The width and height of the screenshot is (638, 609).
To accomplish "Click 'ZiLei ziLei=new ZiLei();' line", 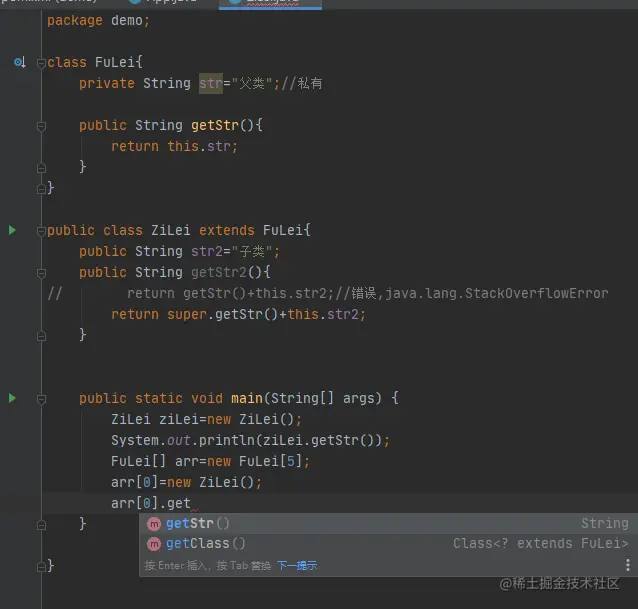I will tap(206, 419).
